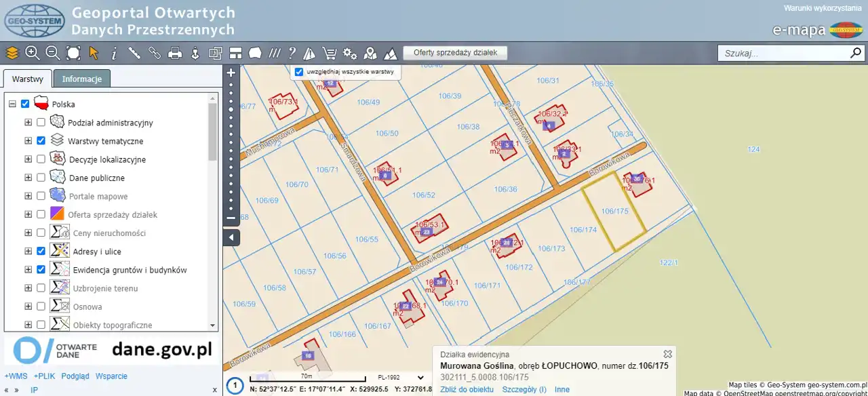Collapse the Polska tree node
This screenshot has width=868, height=396.
pyautogui.click(x=12, y=104)
